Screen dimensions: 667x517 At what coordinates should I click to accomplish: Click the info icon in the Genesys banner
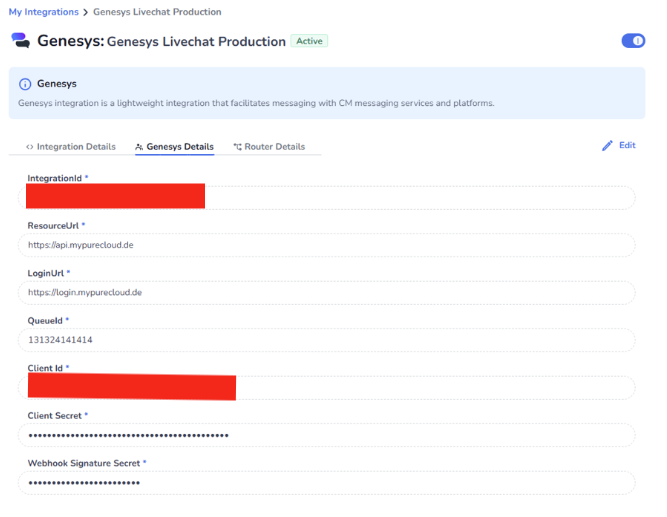click(x=25, y=84)
